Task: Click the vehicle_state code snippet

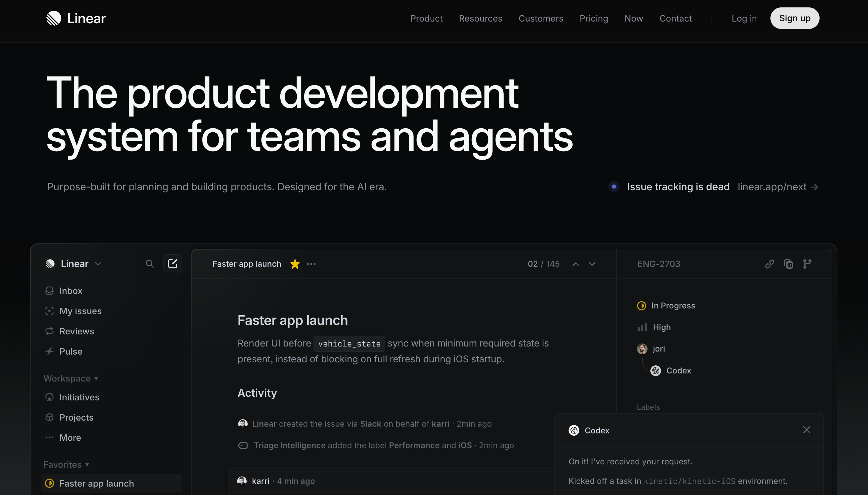Action: click(x=349, y=343)
